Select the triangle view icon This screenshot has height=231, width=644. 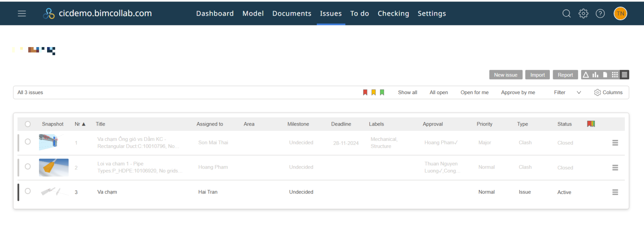click(586, 75)
